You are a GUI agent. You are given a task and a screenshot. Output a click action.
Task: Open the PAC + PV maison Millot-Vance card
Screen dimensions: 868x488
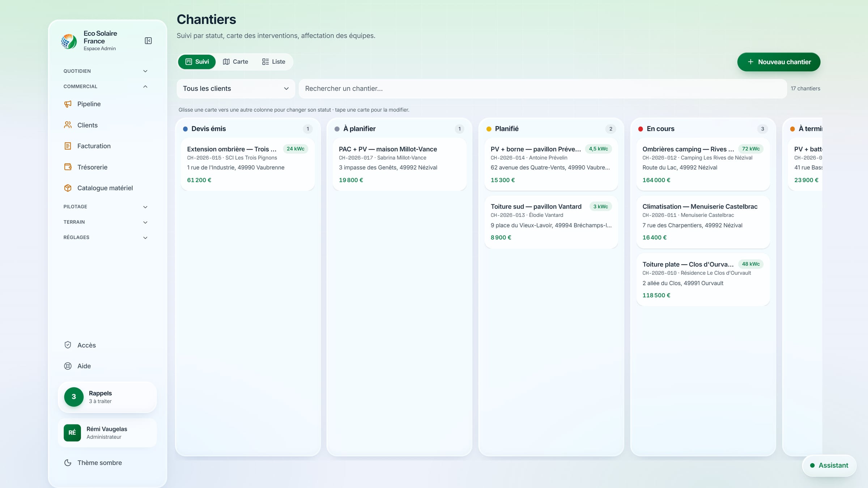pos(399,164)
